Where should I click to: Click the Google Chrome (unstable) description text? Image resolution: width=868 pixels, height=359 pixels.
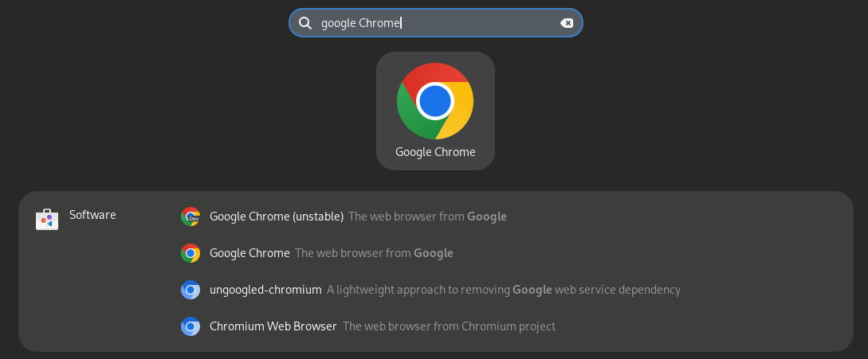[x=427, y=217]
